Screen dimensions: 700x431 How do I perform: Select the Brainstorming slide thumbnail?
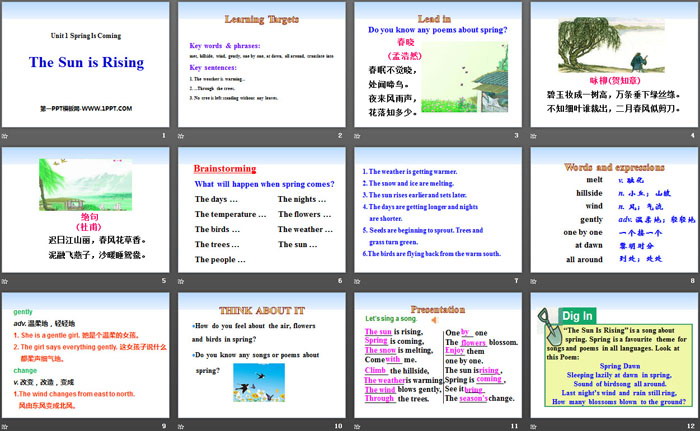(262, 209)
